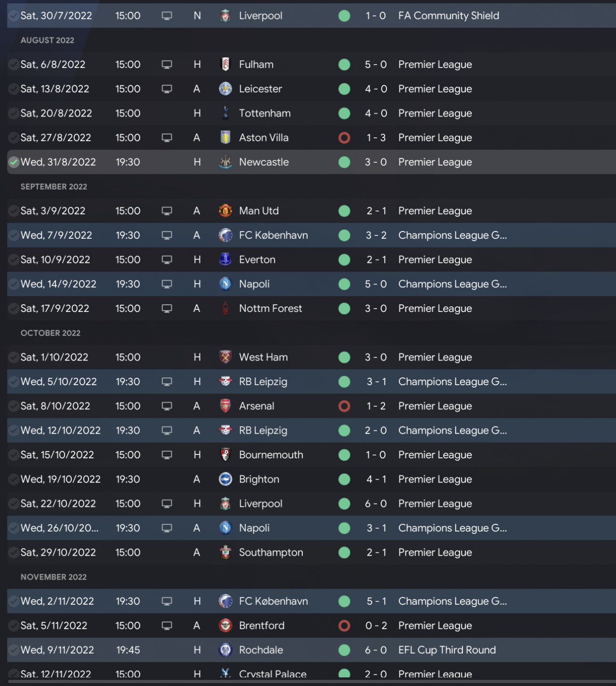
Task: Click the Bournemouth club crest
Action: [x=225, y=455]
